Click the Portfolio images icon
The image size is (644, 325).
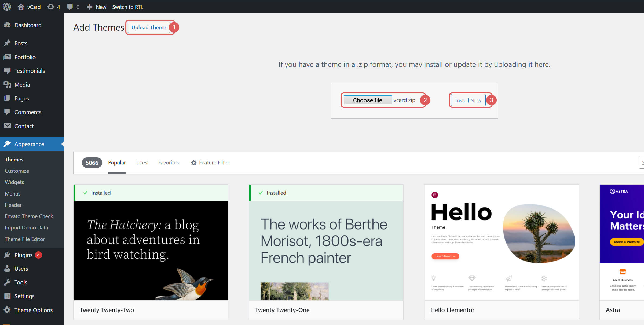7,57
